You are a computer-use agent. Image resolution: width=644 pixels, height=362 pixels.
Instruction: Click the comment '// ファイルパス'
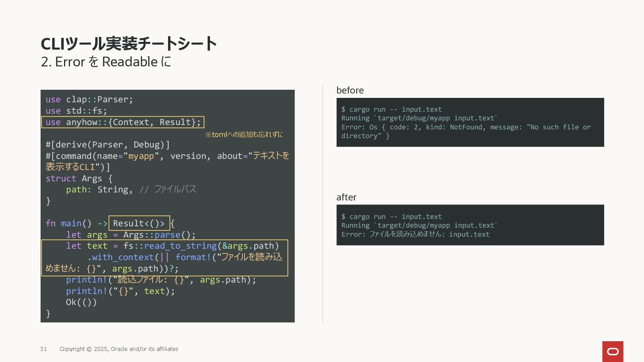168,189
